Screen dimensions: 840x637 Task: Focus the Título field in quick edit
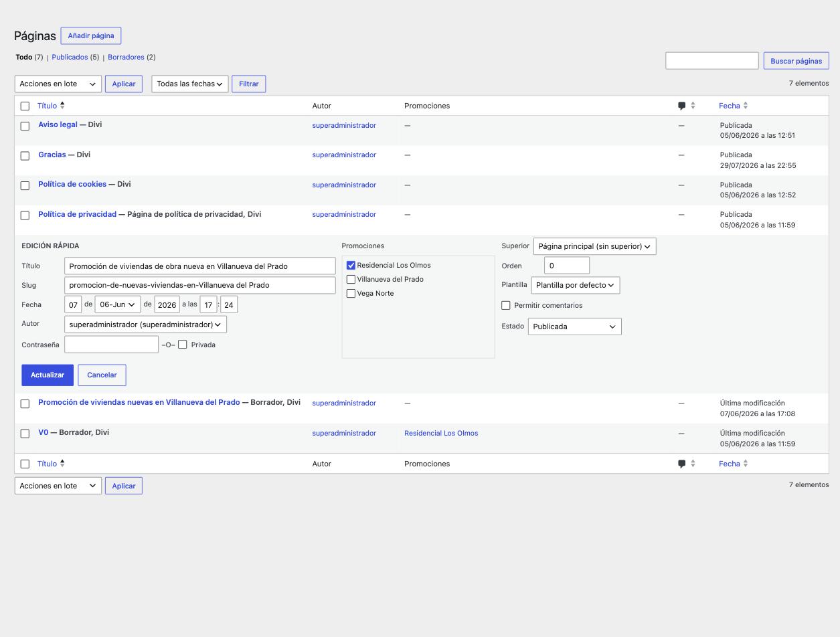click(x=200, y=266)
